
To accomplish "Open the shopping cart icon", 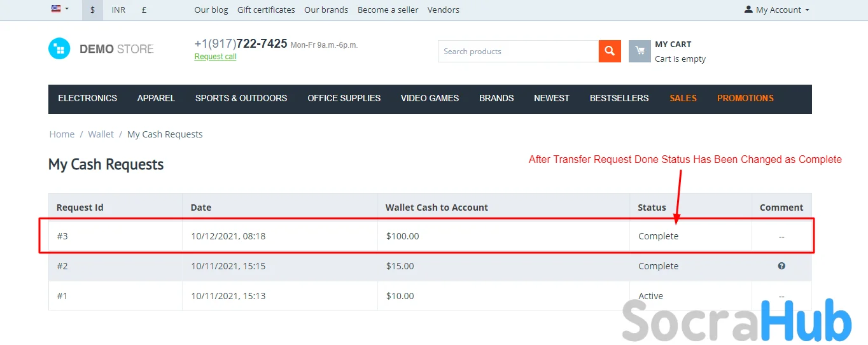I will click(x=640, y=52).
